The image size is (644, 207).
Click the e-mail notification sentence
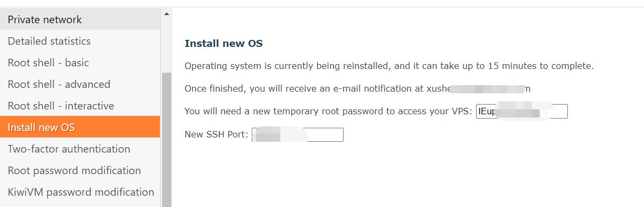[x=357, y=88]
